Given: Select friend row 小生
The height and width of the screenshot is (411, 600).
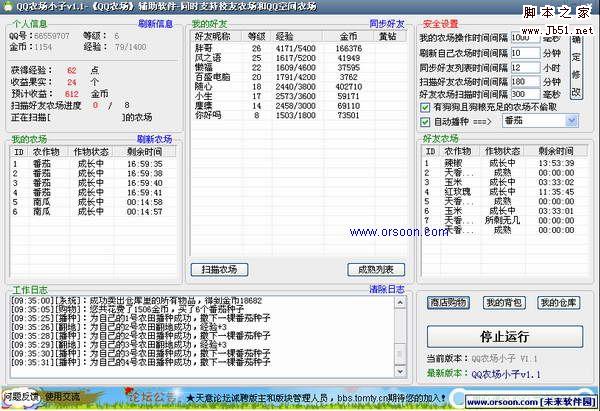Looking at the screenshot, I should click(298, 96).
